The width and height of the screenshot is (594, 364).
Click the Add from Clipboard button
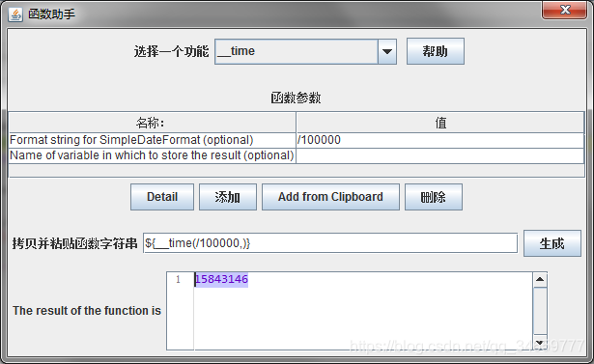(330, 197)
